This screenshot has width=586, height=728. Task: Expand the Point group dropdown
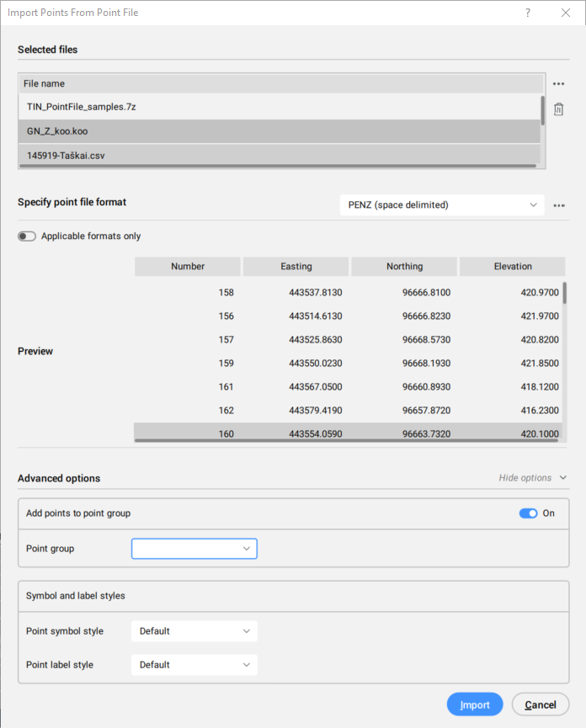point(194,549)
